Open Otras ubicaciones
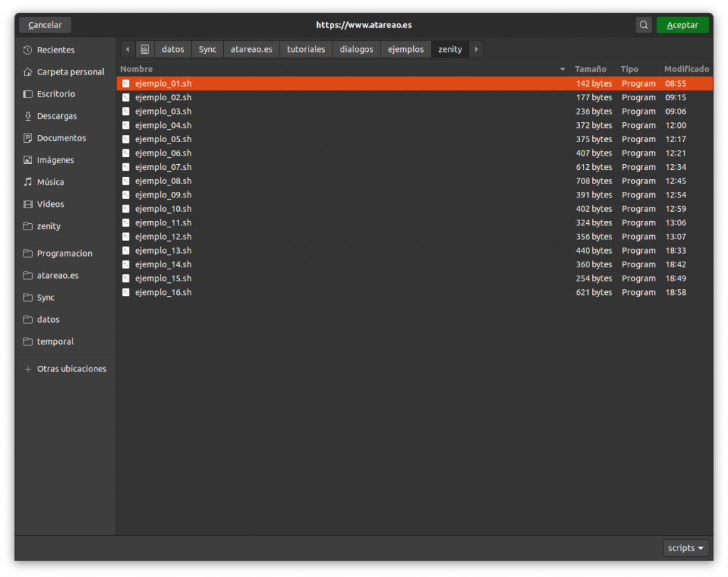728x577 pixels. pos(70,369)
